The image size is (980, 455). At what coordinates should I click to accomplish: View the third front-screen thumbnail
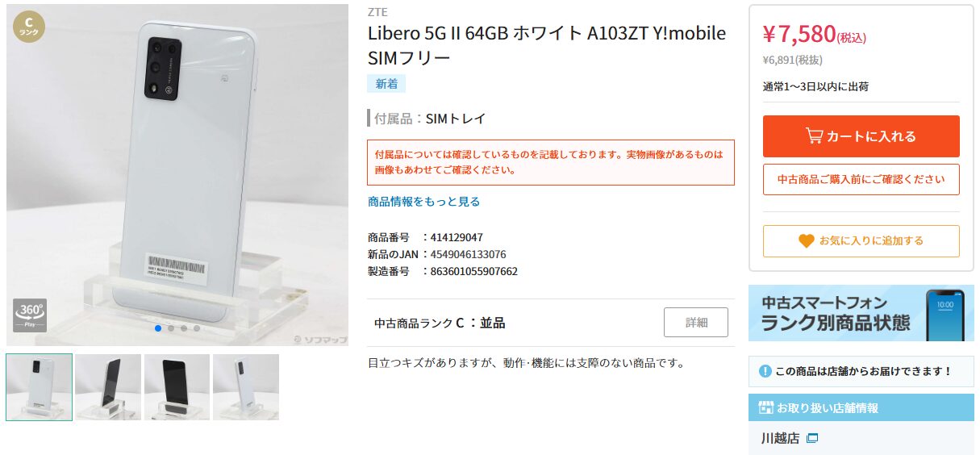click(x=177, y=387)
